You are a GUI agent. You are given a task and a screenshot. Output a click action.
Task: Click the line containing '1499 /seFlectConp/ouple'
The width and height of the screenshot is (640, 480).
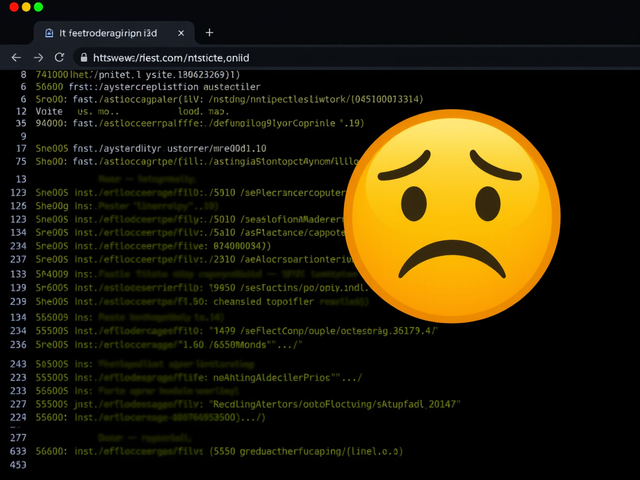point(237,331)
